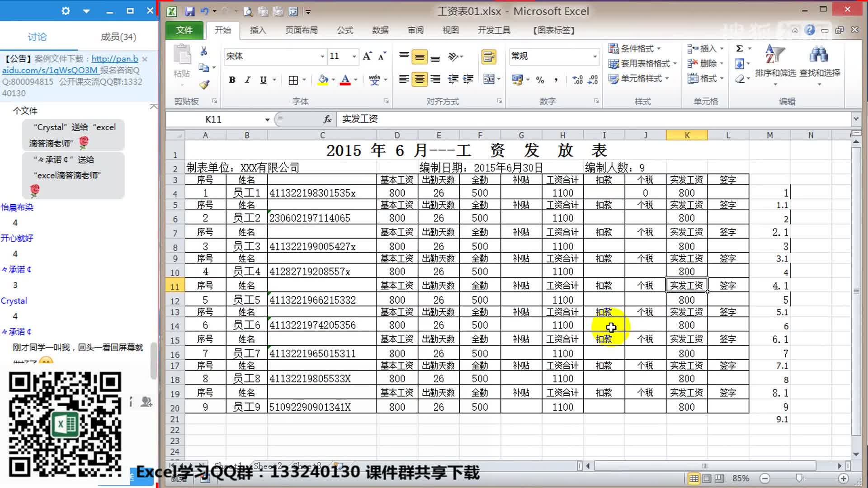
Task: Open the font name dropdown
Action: (322, 56)
